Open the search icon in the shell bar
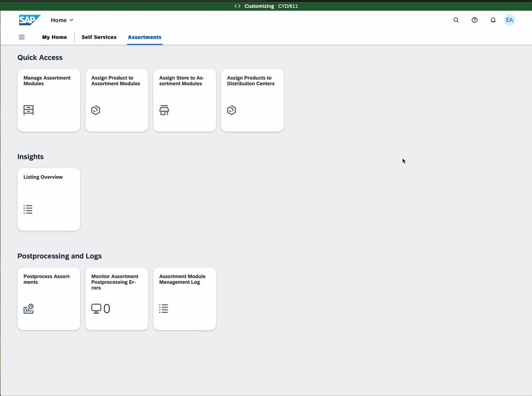This screenshot has width=532, height=396. [456, 20]
